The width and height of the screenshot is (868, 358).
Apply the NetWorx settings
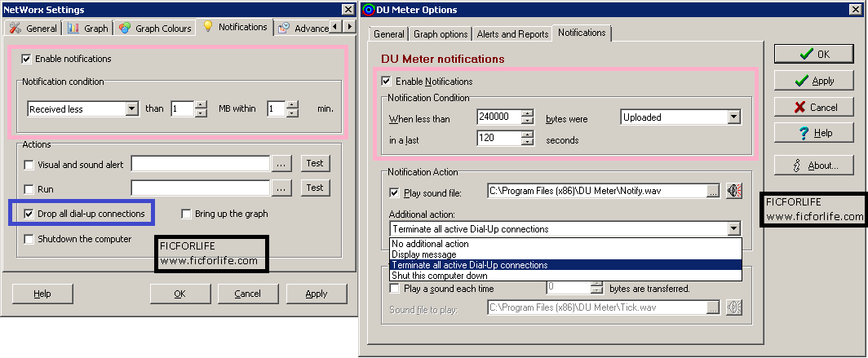click(317, 294)
